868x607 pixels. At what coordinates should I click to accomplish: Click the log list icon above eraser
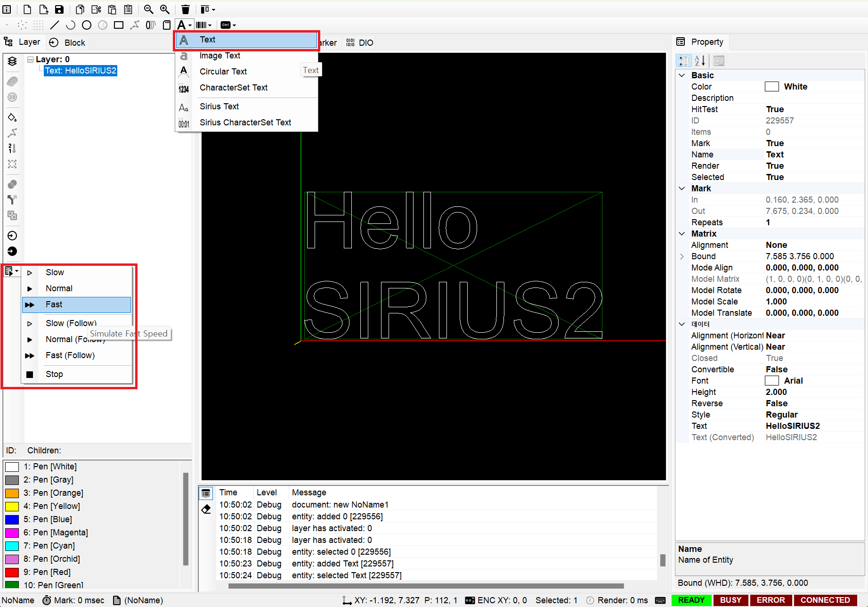[x=206, y=493]
